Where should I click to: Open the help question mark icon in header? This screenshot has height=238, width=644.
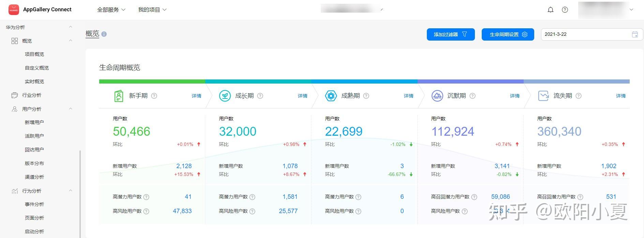[x=565, y=10]
